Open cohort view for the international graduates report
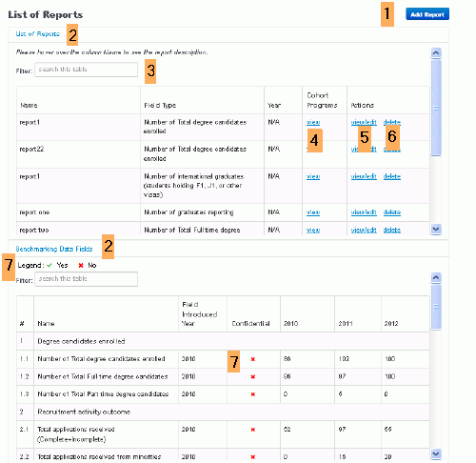The image size is (476, 463). 313,176
